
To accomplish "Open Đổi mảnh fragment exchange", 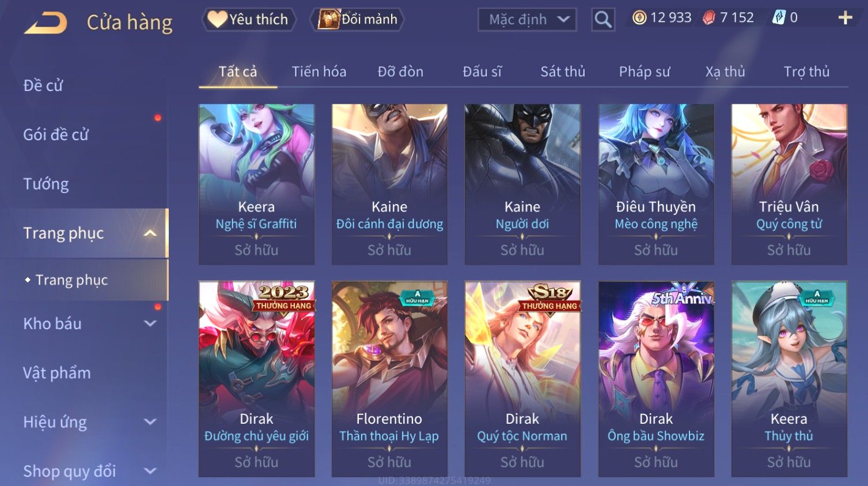I will click(x=357, y=20).
